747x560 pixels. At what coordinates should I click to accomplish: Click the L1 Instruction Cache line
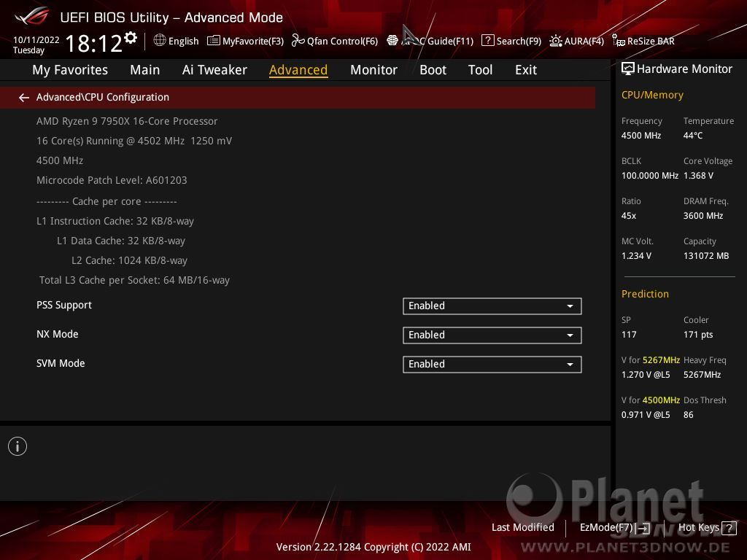pos(115,222)
